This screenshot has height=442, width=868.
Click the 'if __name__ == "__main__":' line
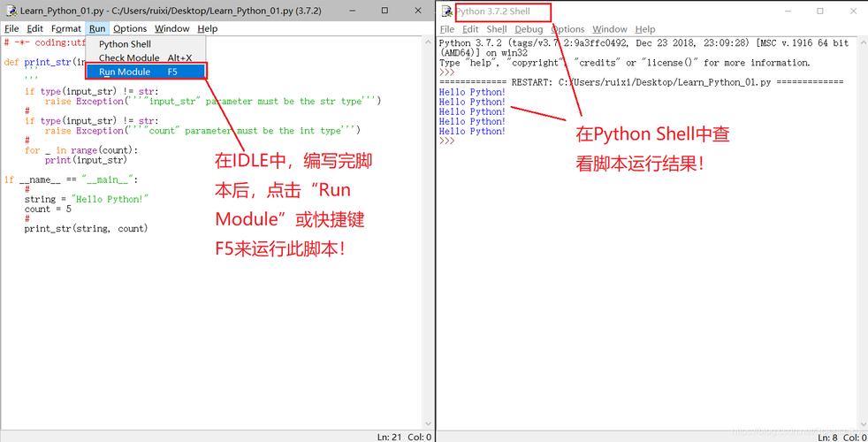point(71,179)
